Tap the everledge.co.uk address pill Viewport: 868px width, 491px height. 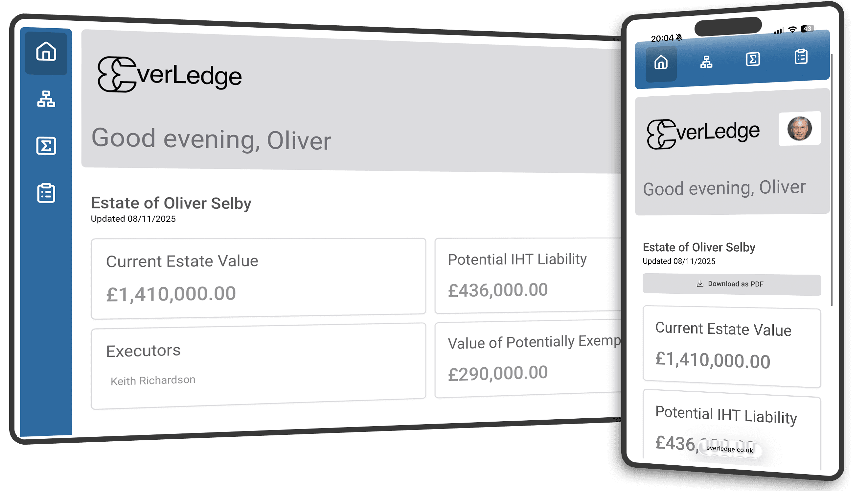coord(729,449)
